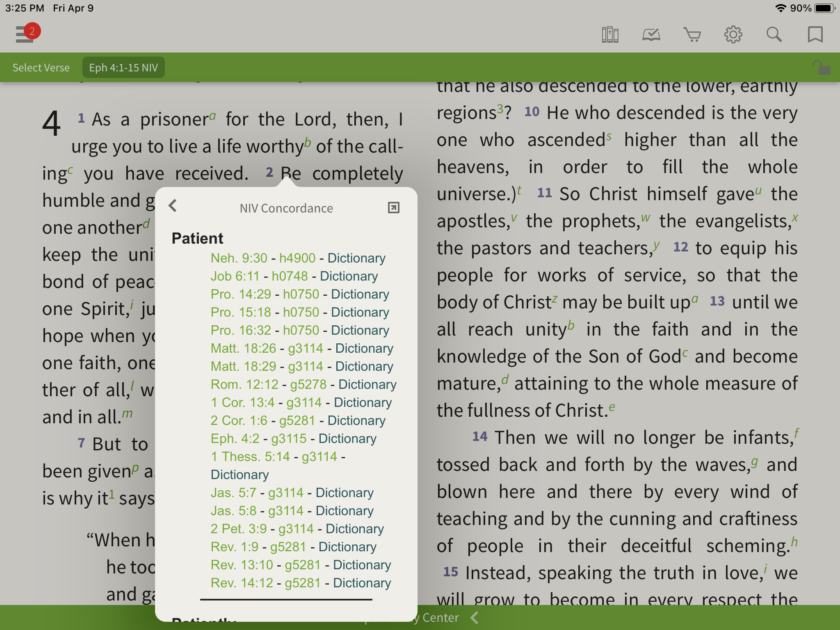Open Matt. 18:29 verse link
Screen dimensions: 840x630
click(x=243, y=366)
